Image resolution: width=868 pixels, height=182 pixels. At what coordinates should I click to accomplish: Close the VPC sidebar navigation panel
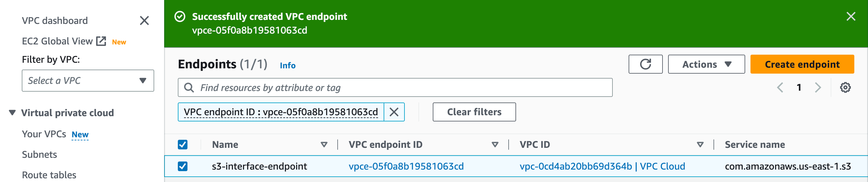[x=144, y=20]
